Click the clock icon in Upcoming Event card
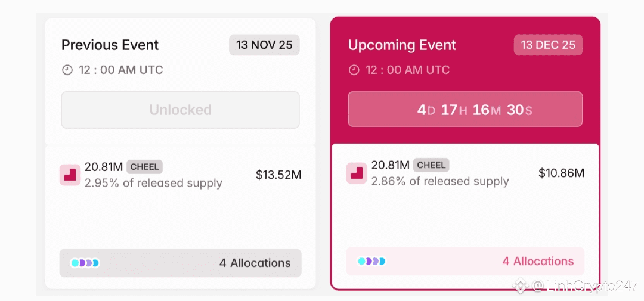The image size is (644, 301). coord(354,70)
